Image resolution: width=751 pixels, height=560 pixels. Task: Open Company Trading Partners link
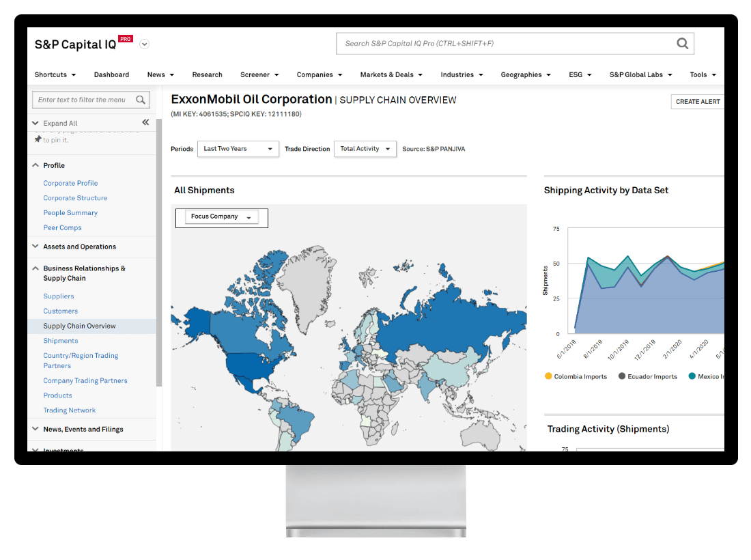point(85,380)
